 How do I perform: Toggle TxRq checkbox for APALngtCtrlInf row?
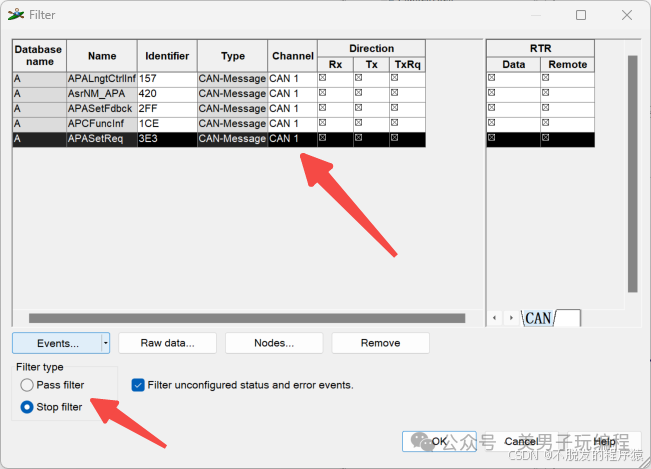(394, 78)
